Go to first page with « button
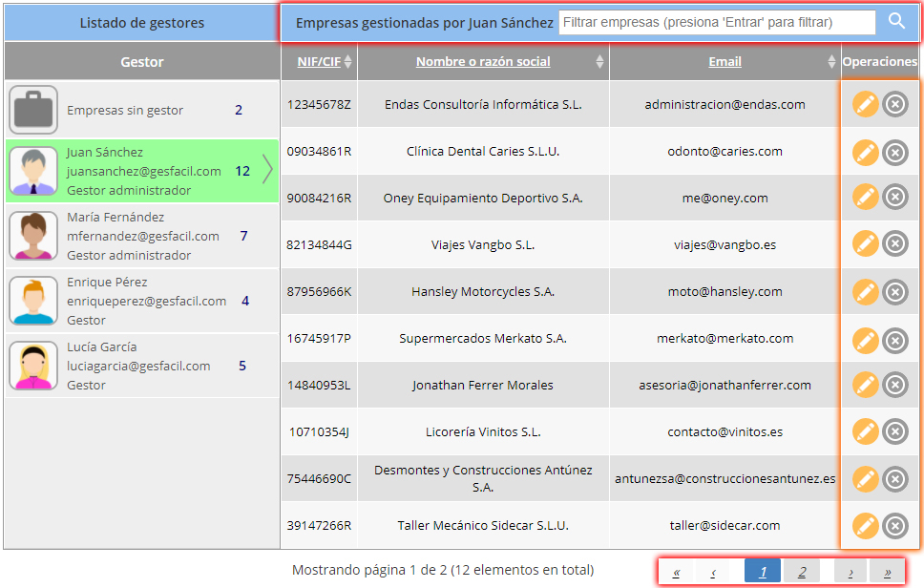The width and height of the screenshot is (924, 588). pos(677,572)
